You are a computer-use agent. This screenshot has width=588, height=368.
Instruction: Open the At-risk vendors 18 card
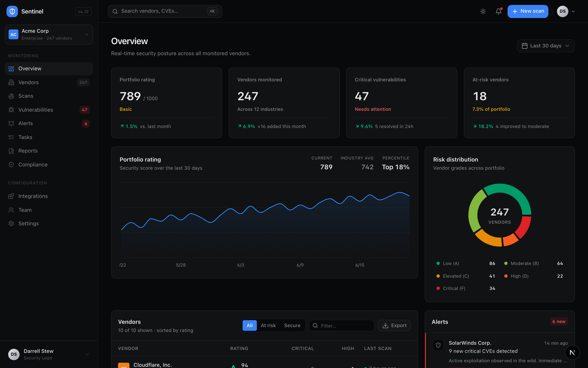pos(519,103)
